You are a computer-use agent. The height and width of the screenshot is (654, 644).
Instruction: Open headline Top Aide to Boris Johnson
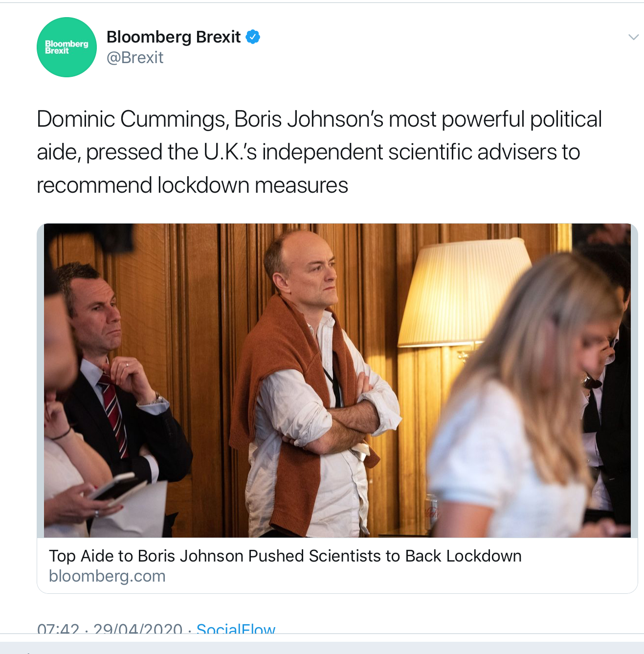point(285,556)
